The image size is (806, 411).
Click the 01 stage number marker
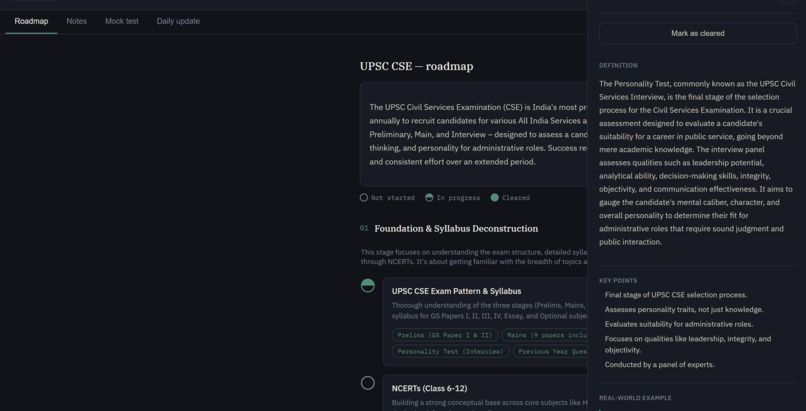[x=364, y=228]
